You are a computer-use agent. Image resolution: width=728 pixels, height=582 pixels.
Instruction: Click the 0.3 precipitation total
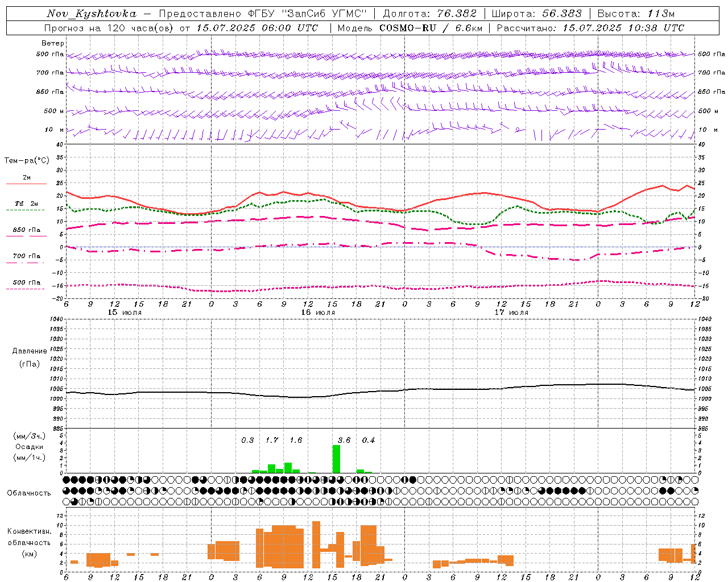(247, 440)
